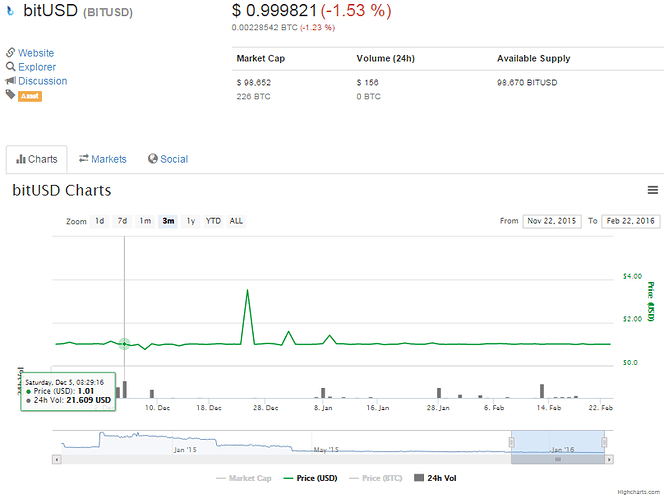Viewport: 664px width, 499px height.
Task: Switch to the Markets tab
Action: [x=103, y=159]
